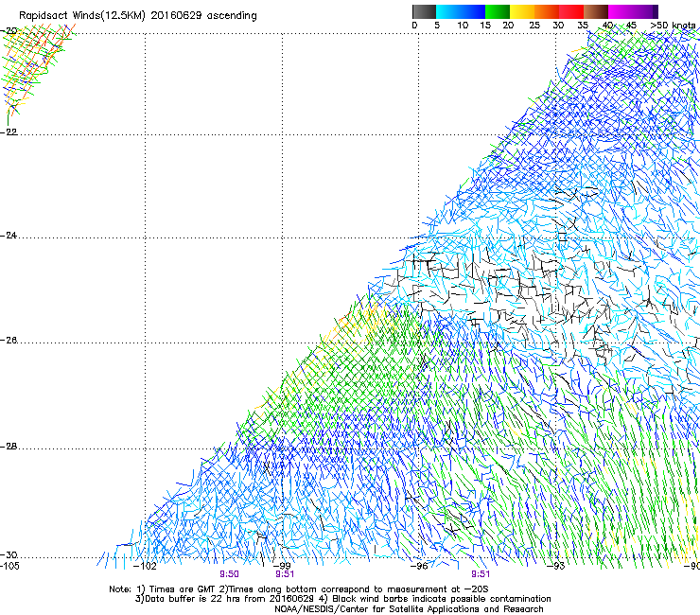Click the map title 'Rapidsact Winds(12.5KM) 20160629 ascending'
The height and width of the screenshot is (615, 700).
[138, 16]
